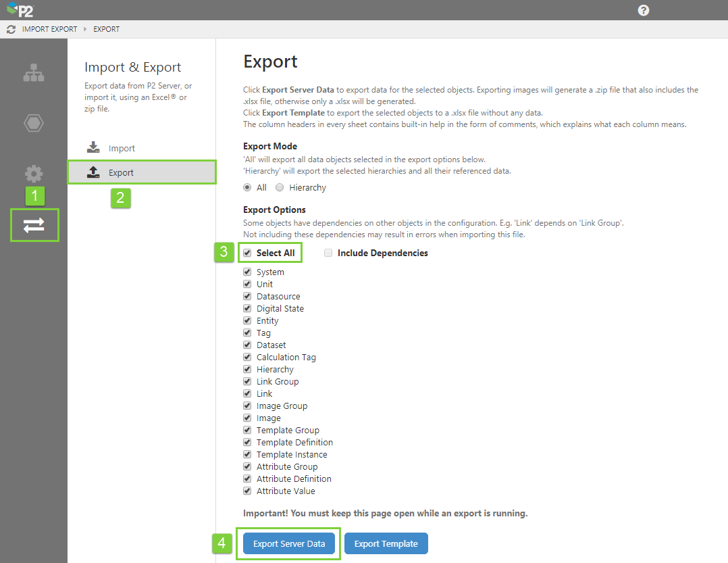Open the Export menu item
Image resolution: width=728 pixels, height=563 pixels.
(122, 172)
